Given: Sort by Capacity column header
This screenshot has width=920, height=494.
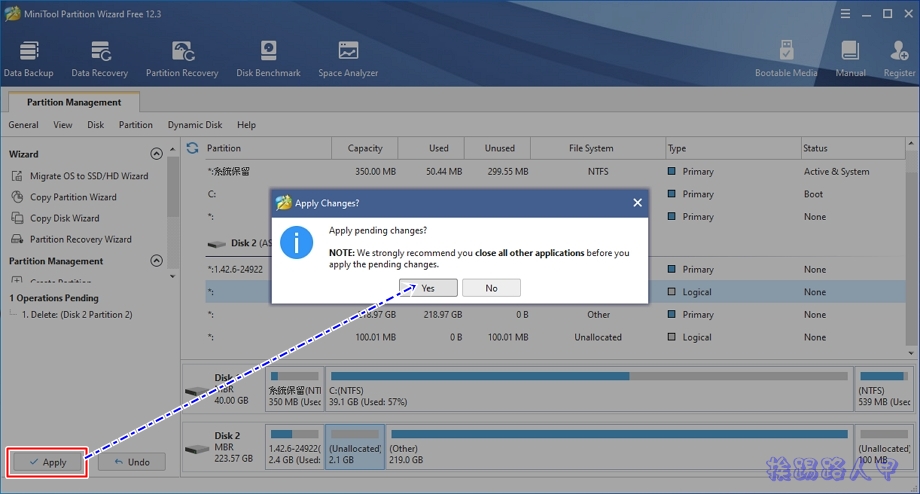Looking at the screenshot, I should coord(365,148).
